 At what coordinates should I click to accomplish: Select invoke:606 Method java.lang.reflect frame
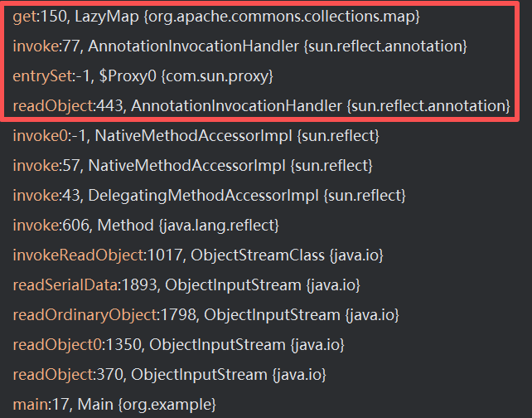point(146,226)
